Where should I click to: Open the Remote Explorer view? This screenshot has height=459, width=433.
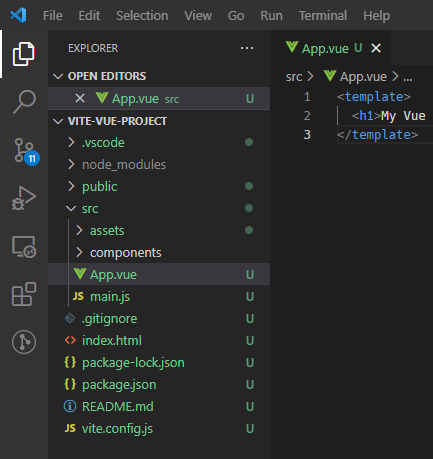pos(24,247)
